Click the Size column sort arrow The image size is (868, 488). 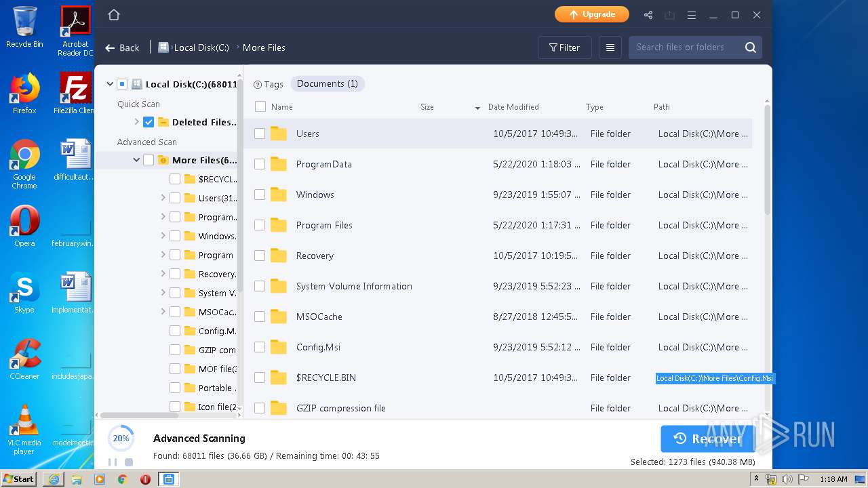[x=477, y=108]
